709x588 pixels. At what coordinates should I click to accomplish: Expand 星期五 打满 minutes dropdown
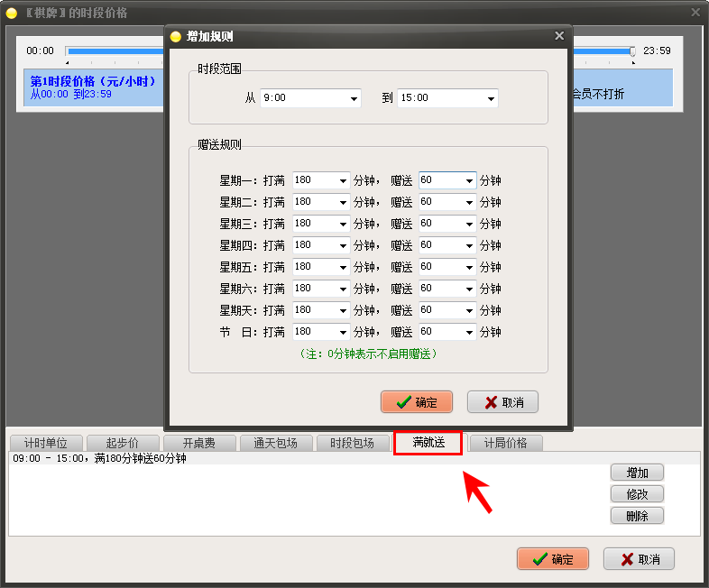point(343,268)
